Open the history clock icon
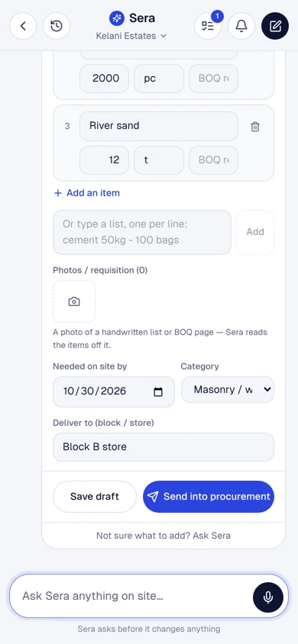298x644 pixels. [x=57, y=26]
